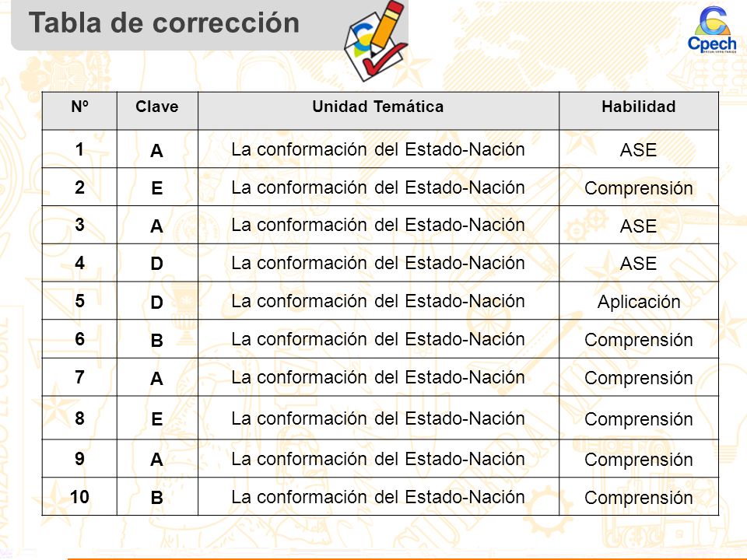
Task: Click row number 7 cell
Action: pos(79,377)
